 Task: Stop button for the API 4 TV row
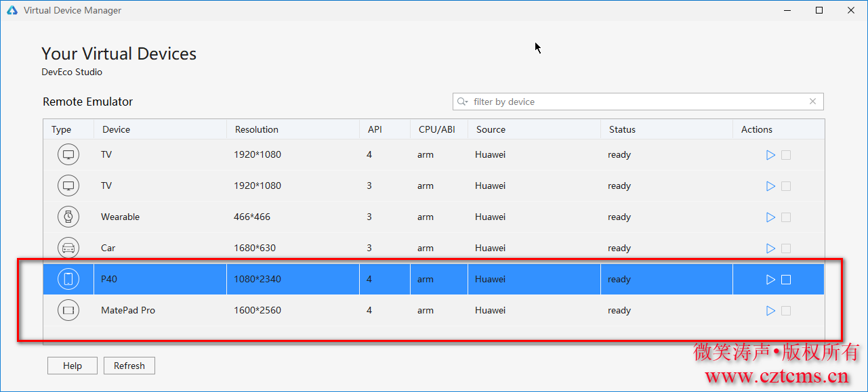click(x=786, y=155)
